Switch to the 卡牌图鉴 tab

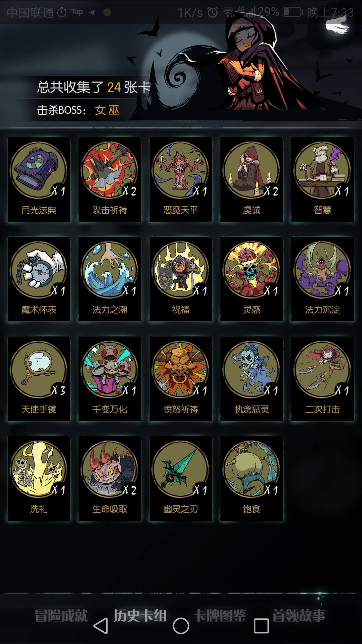click(220, 616)
